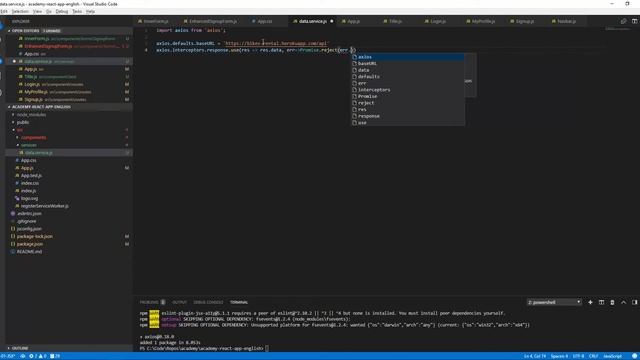Collapse the src folder
The width and height of the screenshot is (640, 360).
pos(20,130)
